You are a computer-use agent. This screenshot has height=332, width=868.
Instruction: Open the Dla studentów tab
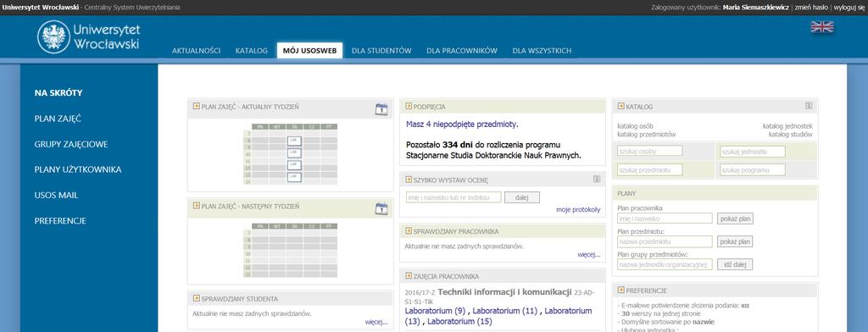tap(381, 50)
